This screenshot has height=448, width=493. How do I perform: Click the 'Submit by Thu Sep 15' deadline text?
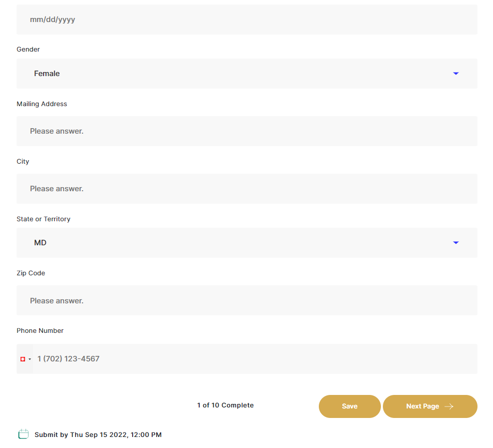(x=98, y=435)
